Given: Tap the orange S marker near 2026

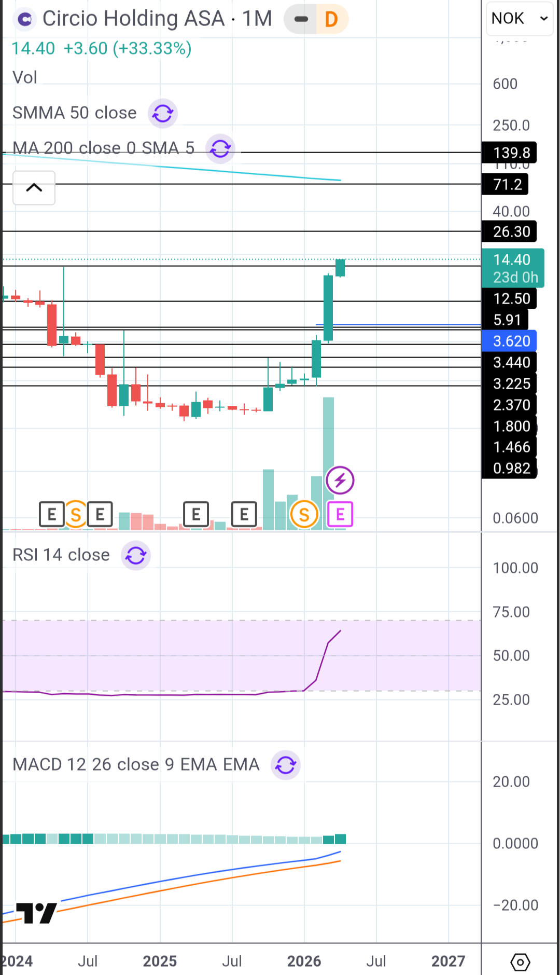Looking at the screenshot, I should click(x=304, y=515).
